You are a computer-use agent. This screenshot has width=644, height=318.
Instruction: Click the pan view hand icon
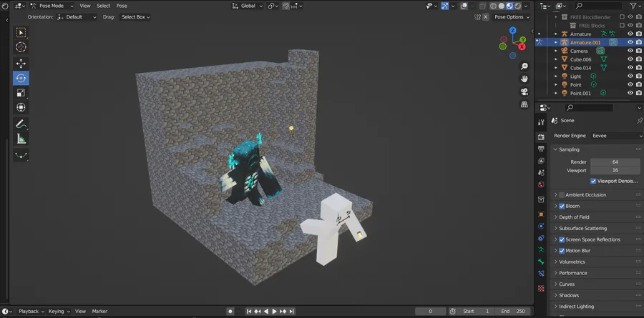tap(525, 79)
